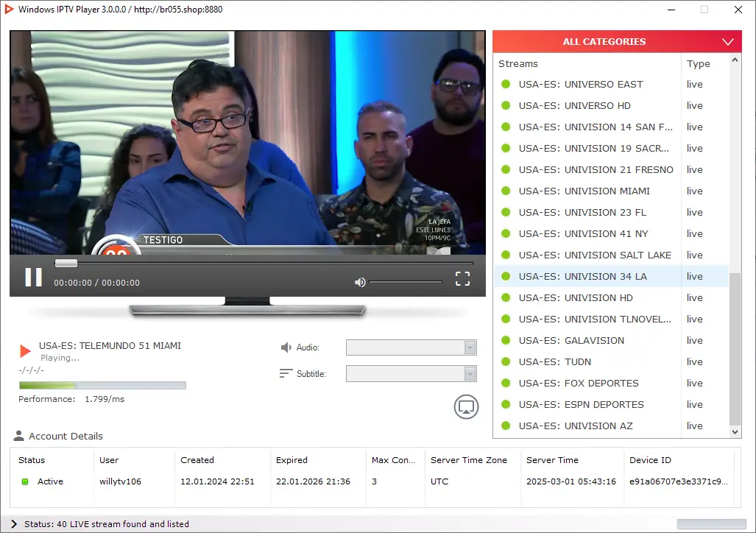The image size is (756, 533).
Task: Adjust the volume slider
Action: (x=406, y=282)
